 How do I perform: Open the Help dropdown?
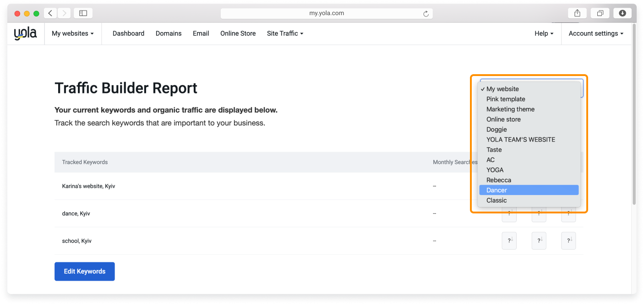(x=544, y=33)
